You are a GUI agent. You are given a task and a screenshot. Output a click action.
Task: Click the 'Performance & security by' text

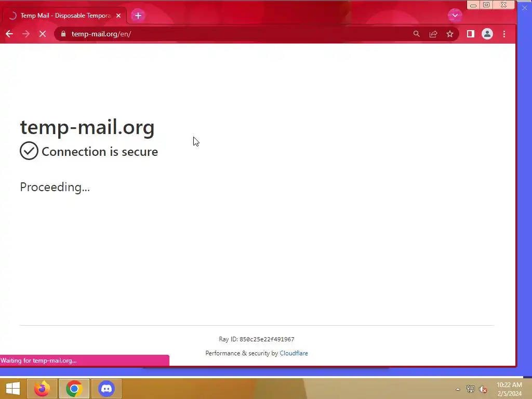coord(242,353)
